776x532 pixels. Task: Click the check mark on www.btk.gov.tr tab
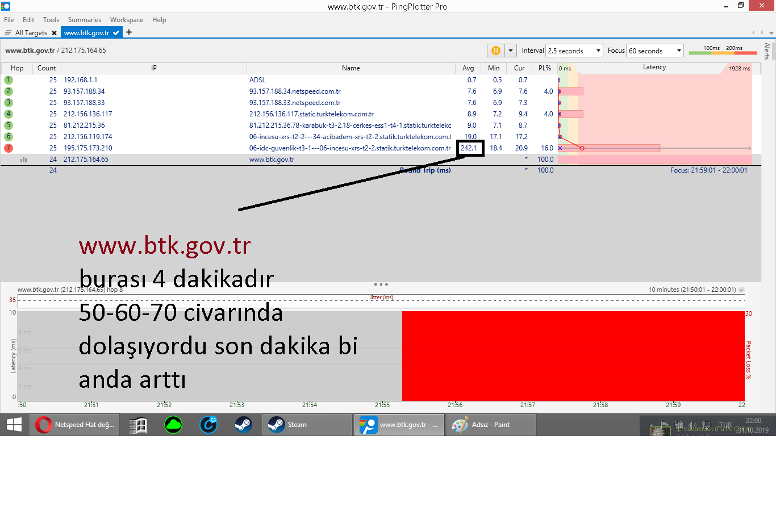pyautogui.click(x=116, y=33)
